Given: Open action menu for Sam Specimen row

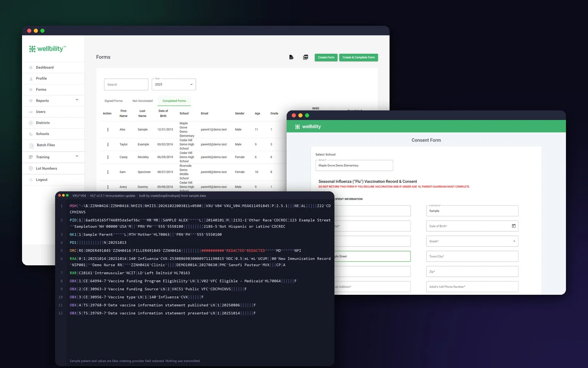Looking at the screenshot, I should pos(108,172).
